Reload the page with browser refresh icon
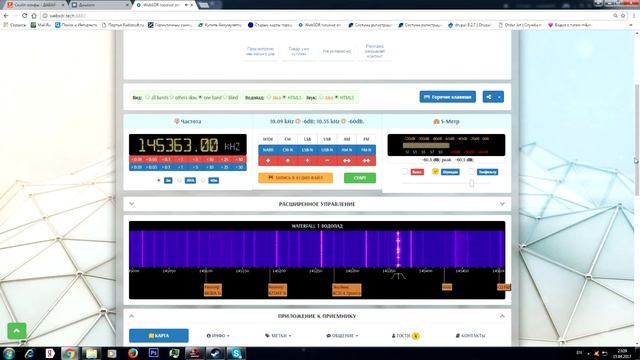This screenshot has height=360, width=640. point(24,16)
